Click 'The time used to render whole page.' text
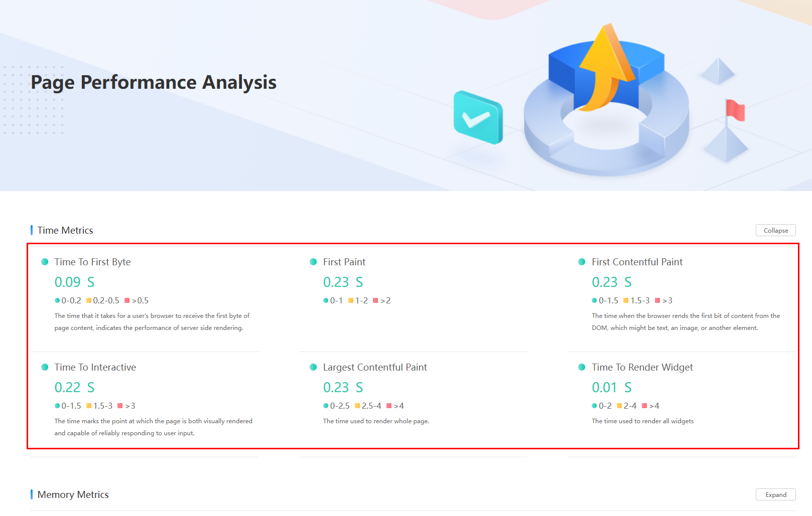The width and height of the screenshot is (812, 516). pyautogui.click(x=376, y=421)
